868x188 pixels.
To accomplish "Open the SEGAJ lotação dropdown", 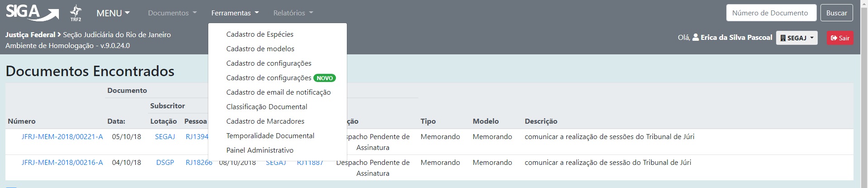I will (x=796, y=38).
